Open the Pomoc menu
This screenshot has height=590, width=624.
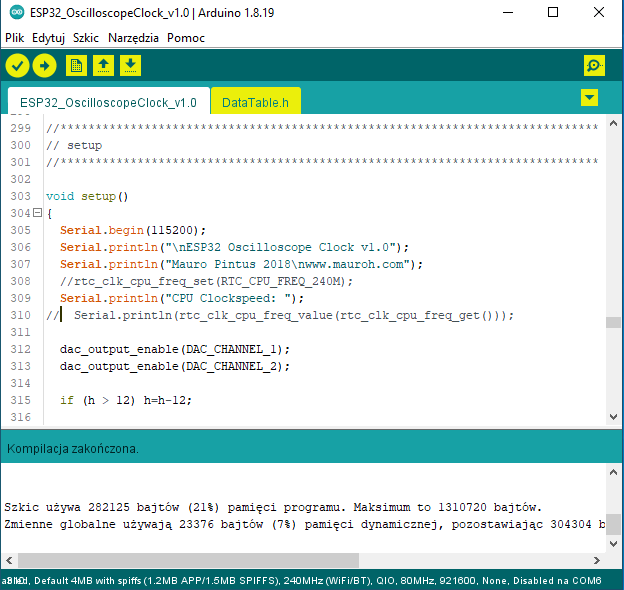[x=186, y=38]
